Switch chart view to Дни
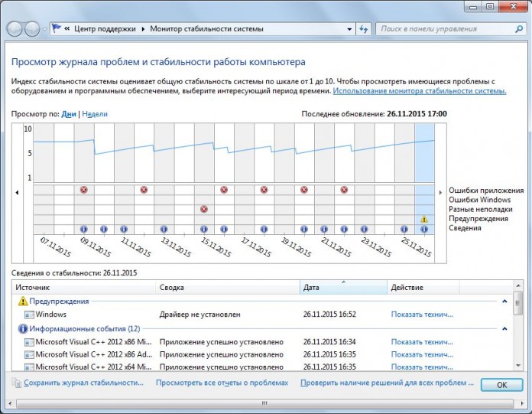 (69, 113)
